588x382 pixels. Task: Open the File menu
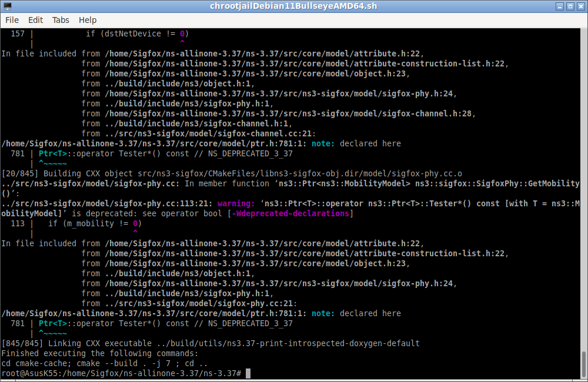point(12,20)
